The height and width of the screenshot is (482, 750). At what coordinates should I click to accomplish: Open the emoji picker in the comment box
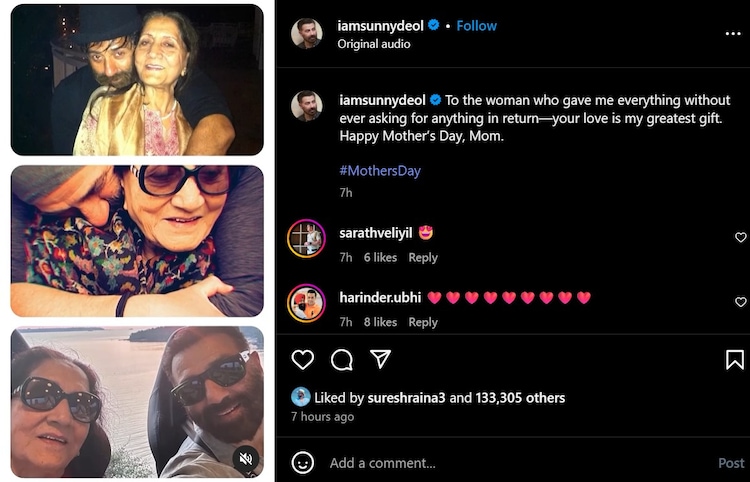303,462
